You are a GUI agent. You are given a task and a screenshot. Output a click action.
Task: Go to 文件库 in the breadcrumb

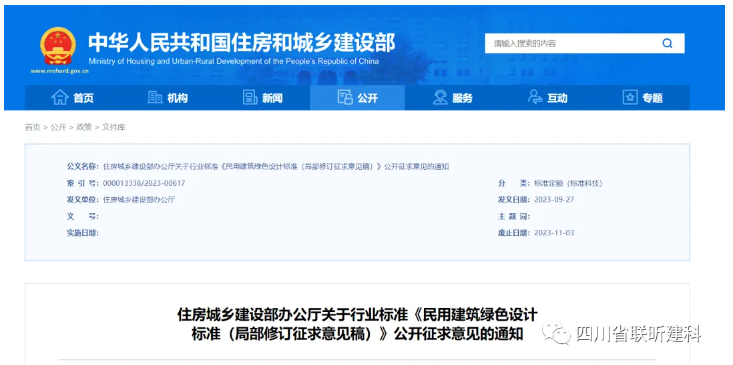coord(114,127)
